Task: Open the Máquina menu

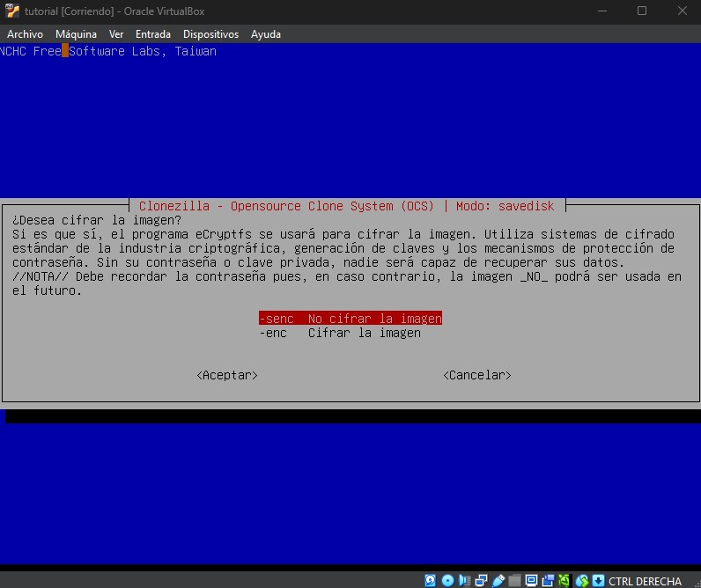Action: tap(76, 34)
